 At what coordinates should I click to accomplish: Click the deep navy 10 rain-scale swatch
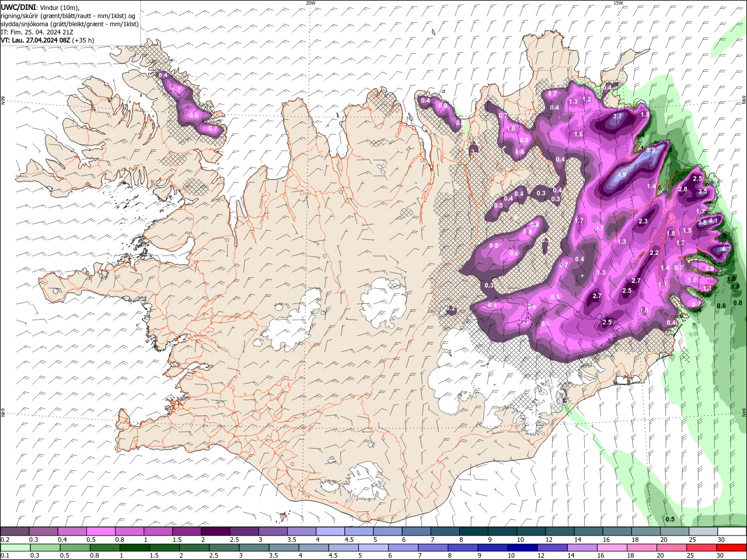tap(522, 547)
